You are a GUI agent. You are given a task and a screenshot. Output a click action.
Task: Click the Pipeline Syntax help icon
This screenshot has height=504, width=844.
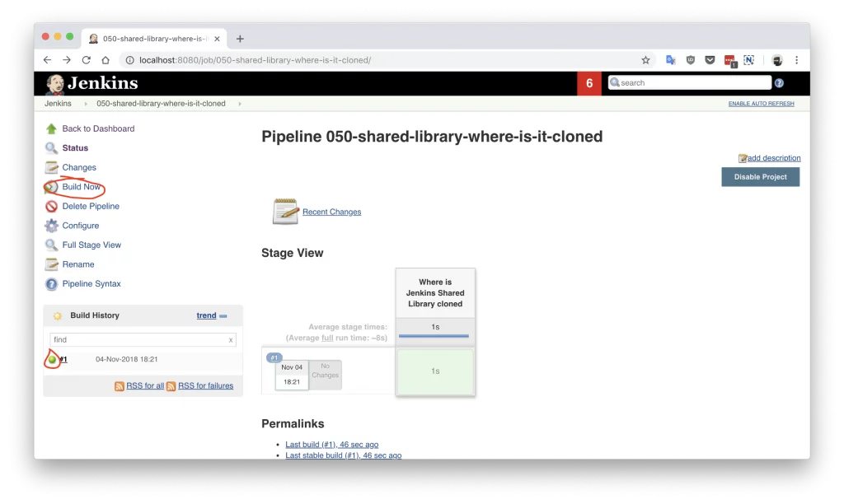51,283
